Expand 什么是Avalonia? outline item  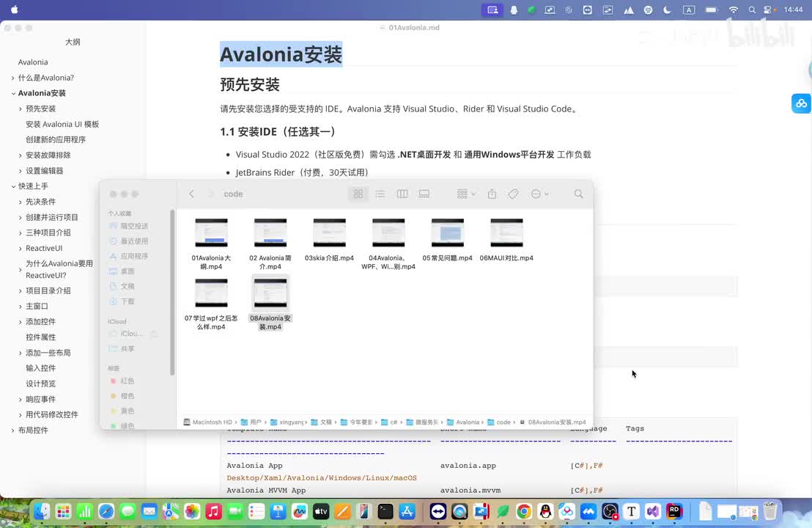click(x=13, y=78)
